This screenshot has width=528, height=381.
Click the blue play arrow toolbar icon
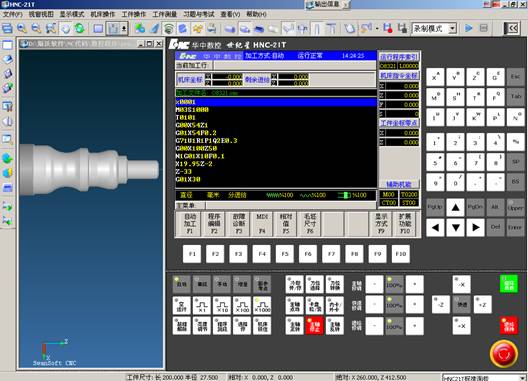click(468, 29)
